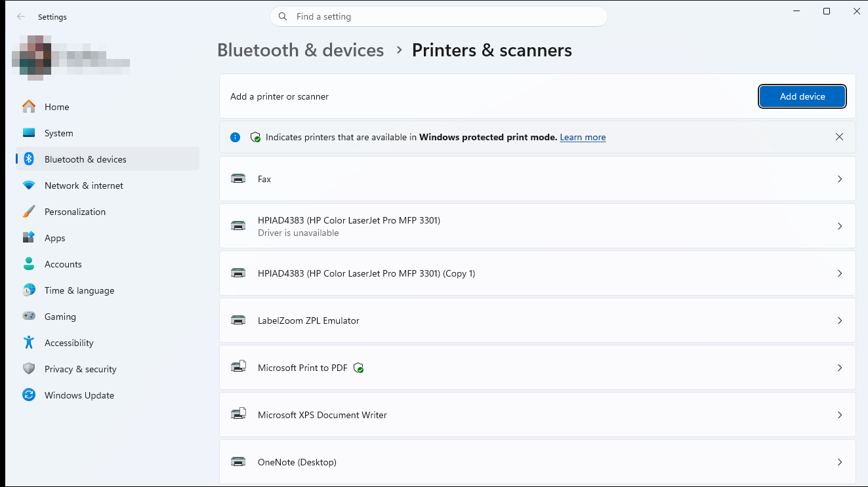Open chevron for HPIAD4383 Driver is unavailable

tap(840, 226)
